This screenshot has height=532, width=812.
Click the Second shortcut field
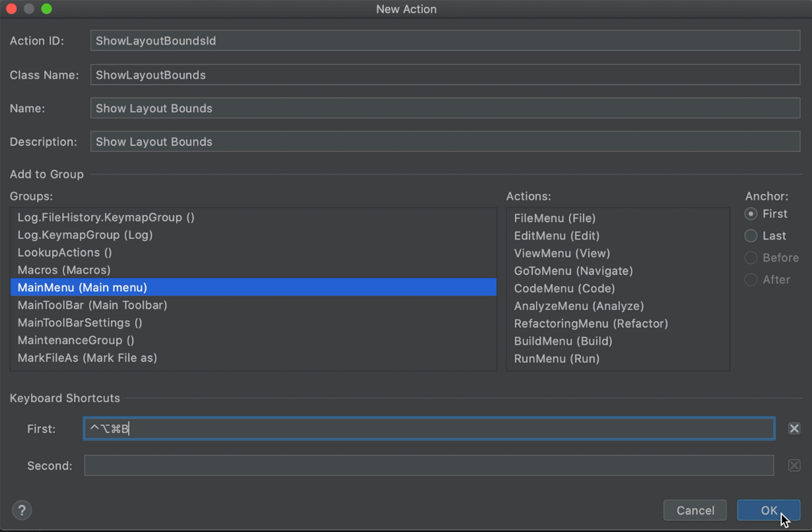429,465
